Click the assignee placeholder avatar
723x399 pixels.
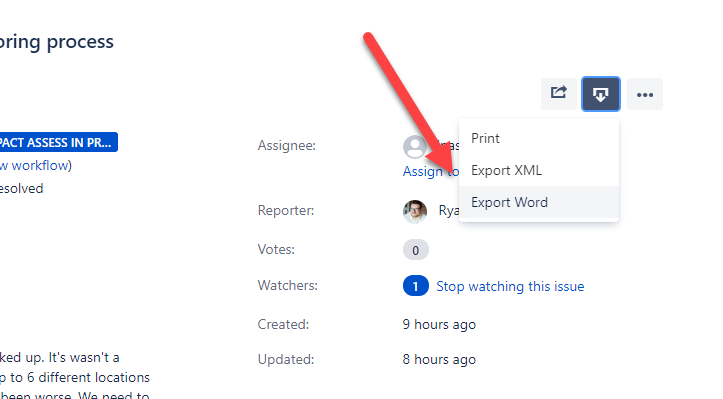click(415, 147)
